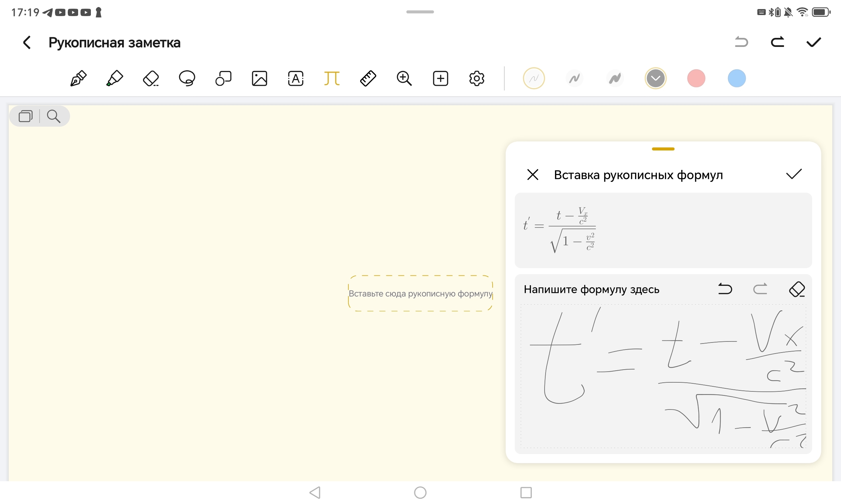Close the formula insertion panel
The height and width of the screenshot is (504, 841).
coord(532,175)
